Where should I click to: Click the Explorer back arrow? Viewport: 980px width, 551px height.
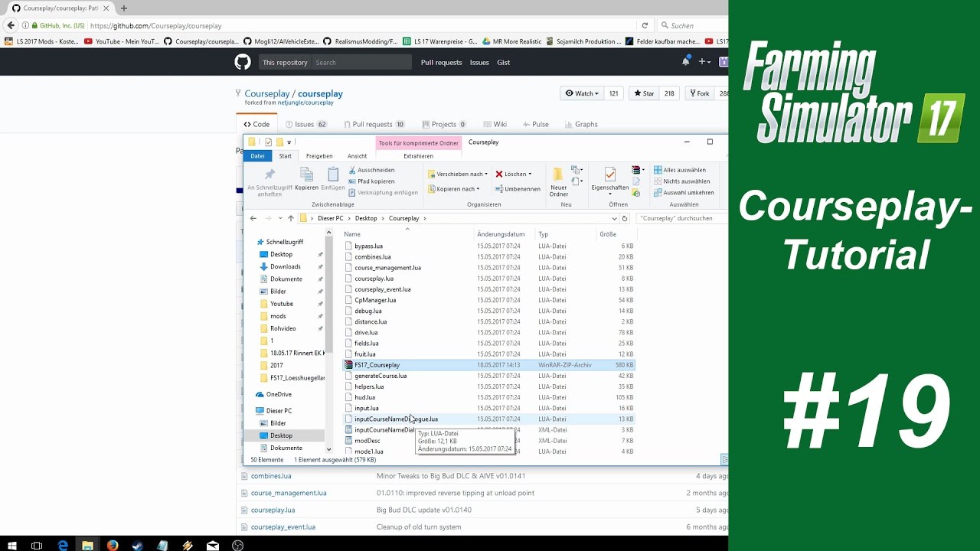253,218
